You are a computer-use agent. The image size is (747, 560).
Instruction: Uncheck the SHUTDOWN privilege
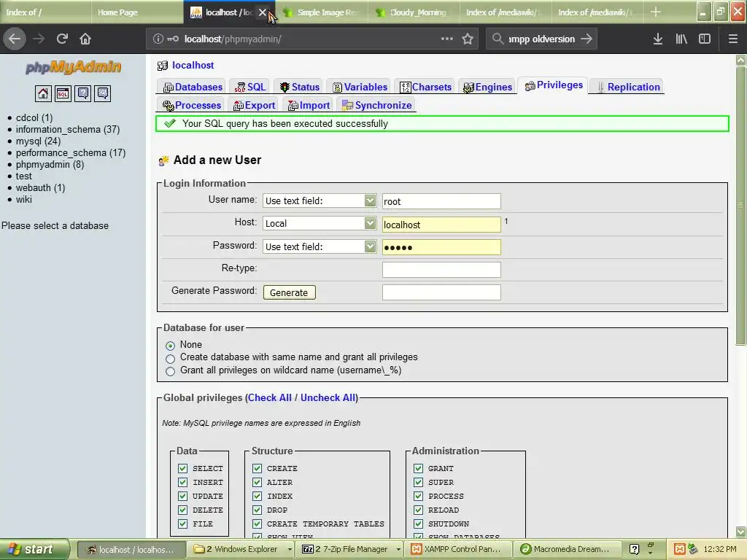click(418, 524)
